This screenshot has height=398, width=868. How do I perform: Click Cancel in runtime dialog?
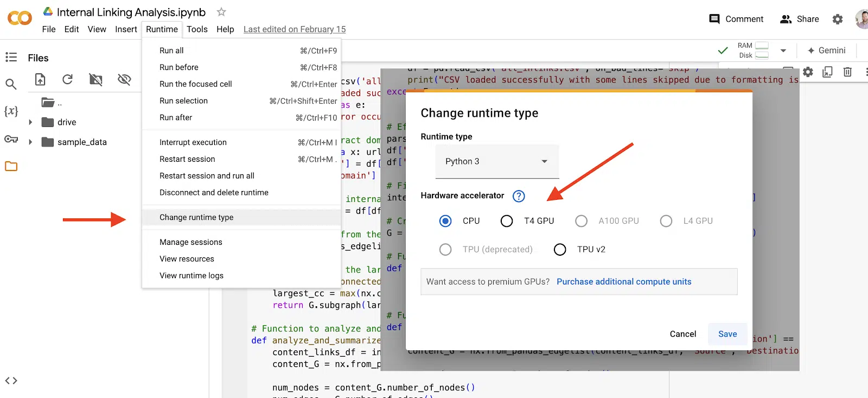pyautogui.click(x=682, y=334)
